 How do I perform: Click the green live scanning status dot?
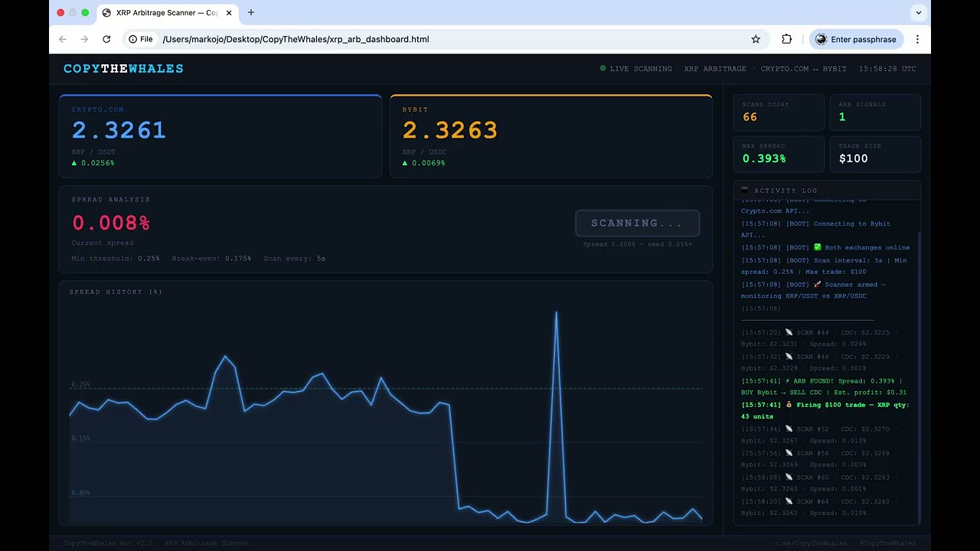[603, 68]
